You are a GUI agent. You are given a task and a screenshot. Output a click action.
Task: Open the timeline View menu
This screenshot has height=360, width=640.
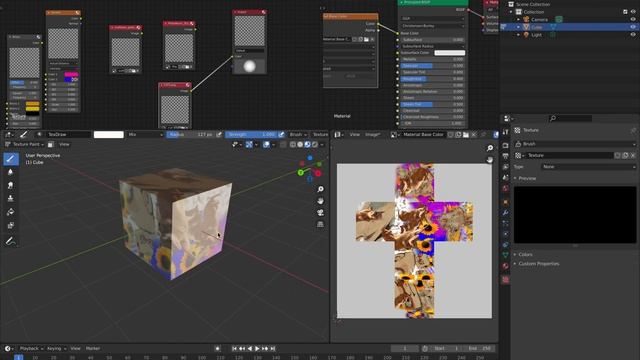click(76, 348)
